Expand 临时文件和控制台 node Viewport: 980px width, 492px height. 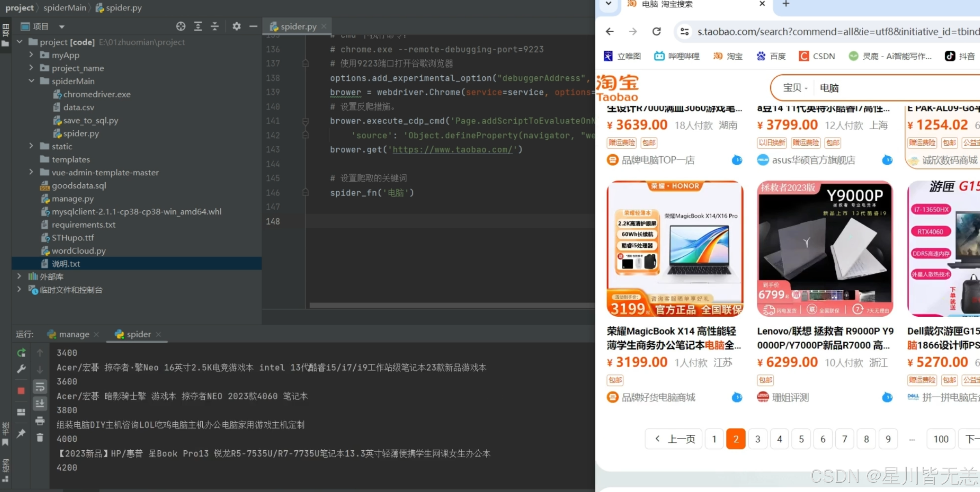tap(19, 289)
